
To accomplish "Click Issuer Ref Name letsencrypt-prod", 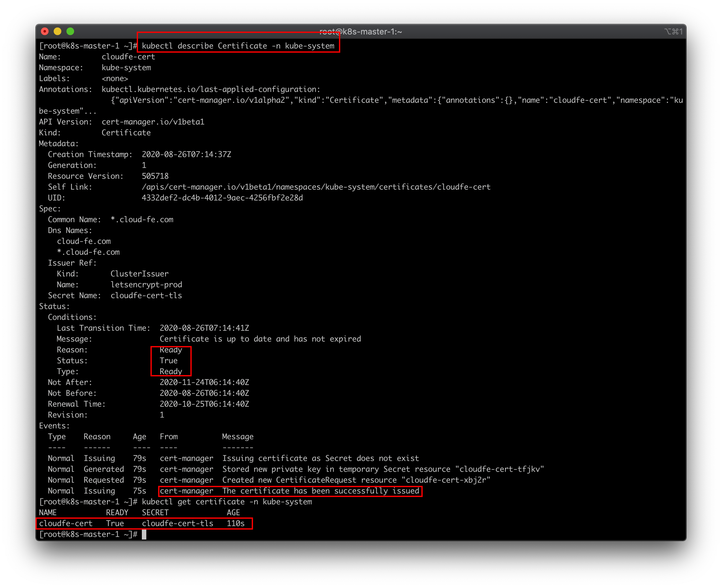I will 146,284.
